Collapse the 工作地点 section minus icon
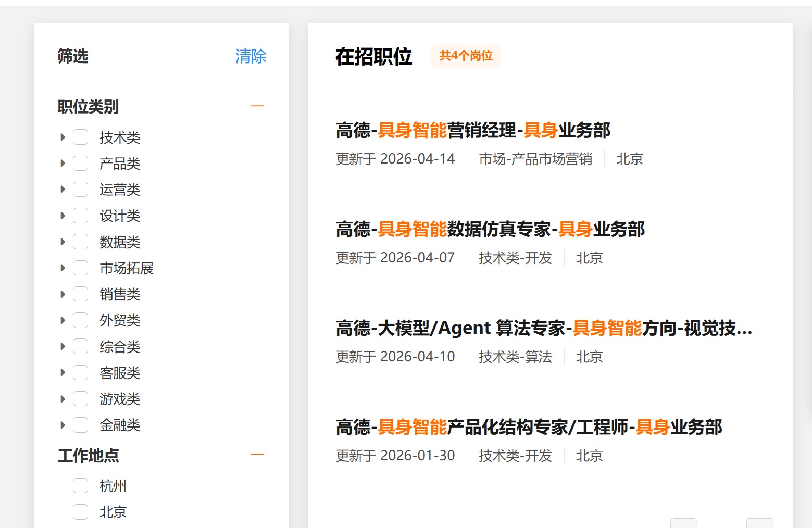 (x=257, y=455)
